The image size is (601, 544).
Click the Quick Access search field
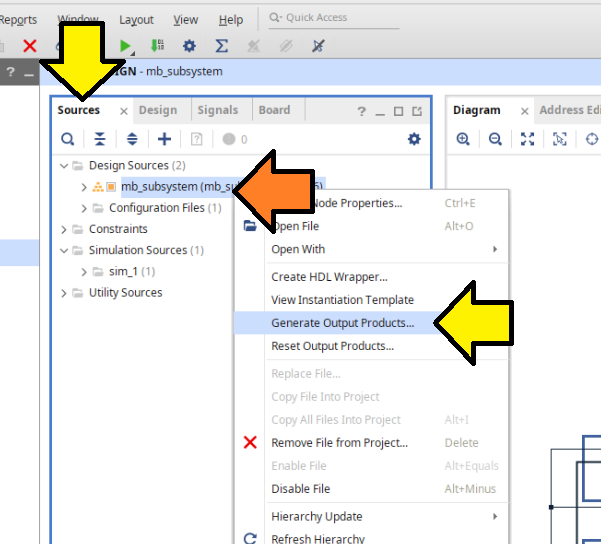pos(340,18)
